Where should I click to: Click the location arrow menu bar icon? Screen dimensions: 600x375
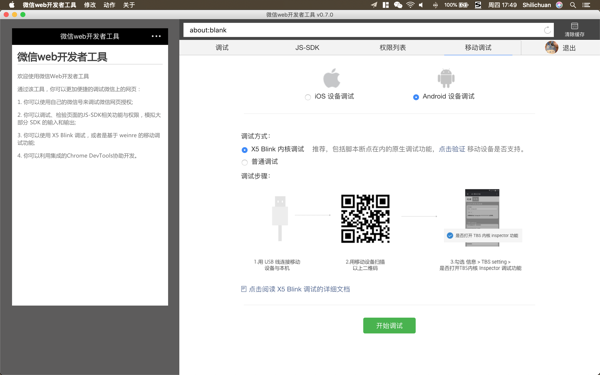tap(374, 5)
